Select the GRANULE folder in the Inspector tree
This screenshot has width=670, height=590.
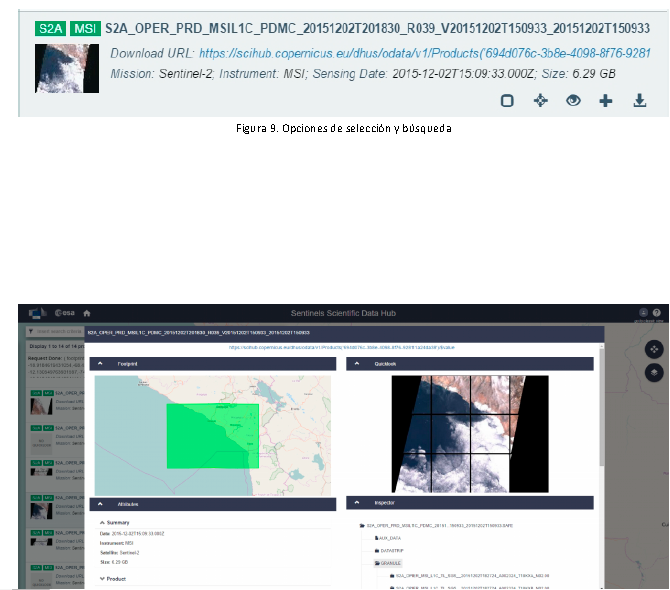388,563
